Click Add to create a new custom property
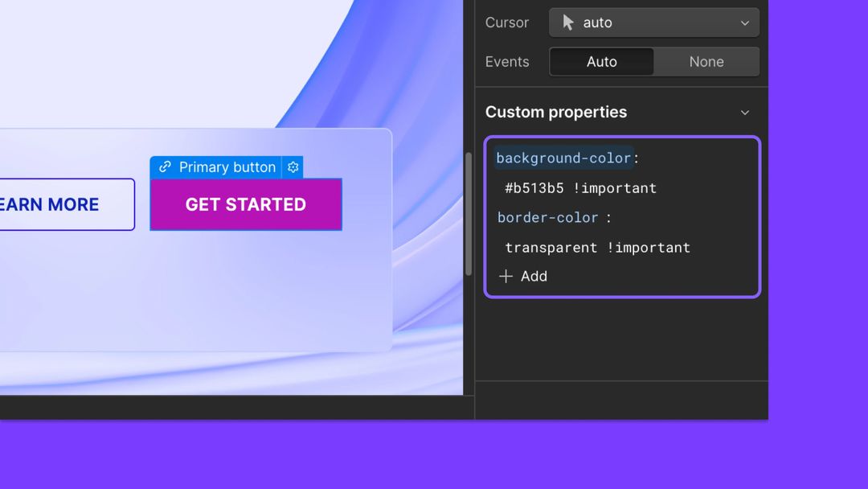868x489 pixels. (x=534, y=276)
